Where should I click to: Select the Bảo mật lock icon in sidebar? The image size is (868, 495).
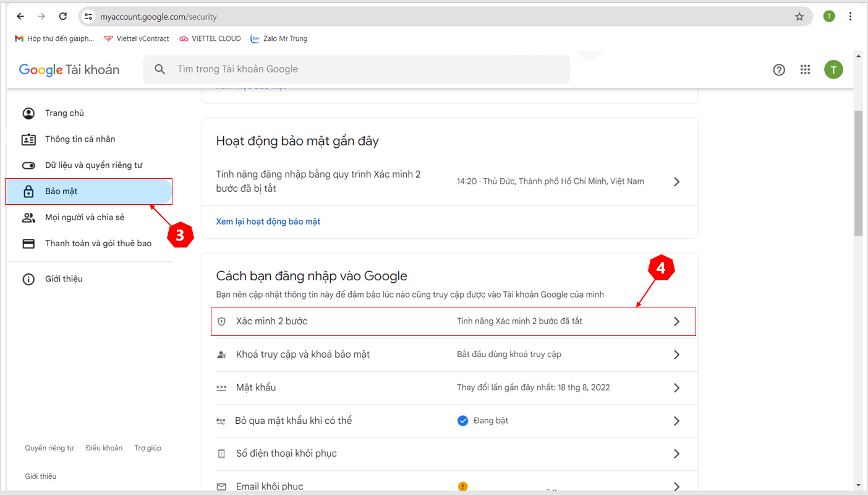(28, 191)
